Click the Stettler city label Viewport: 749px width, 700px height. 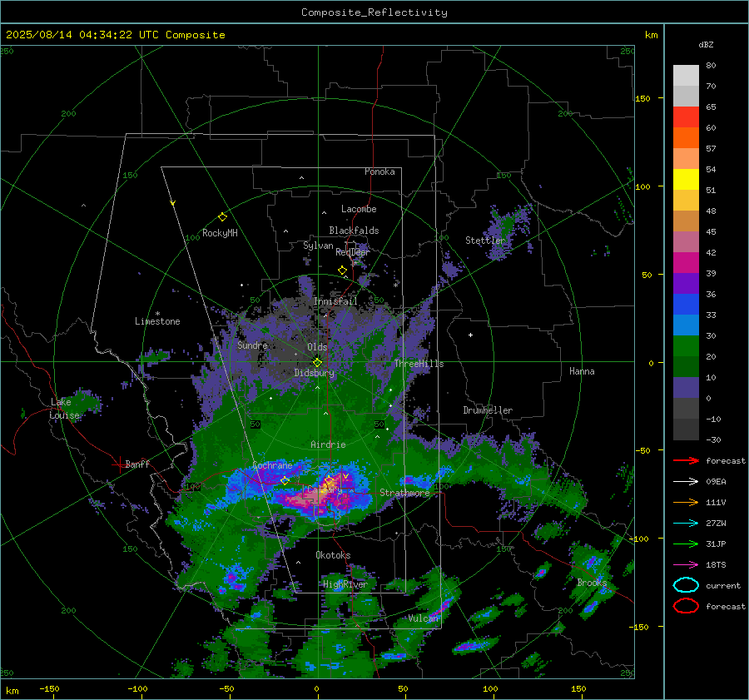tap(485, 241)
